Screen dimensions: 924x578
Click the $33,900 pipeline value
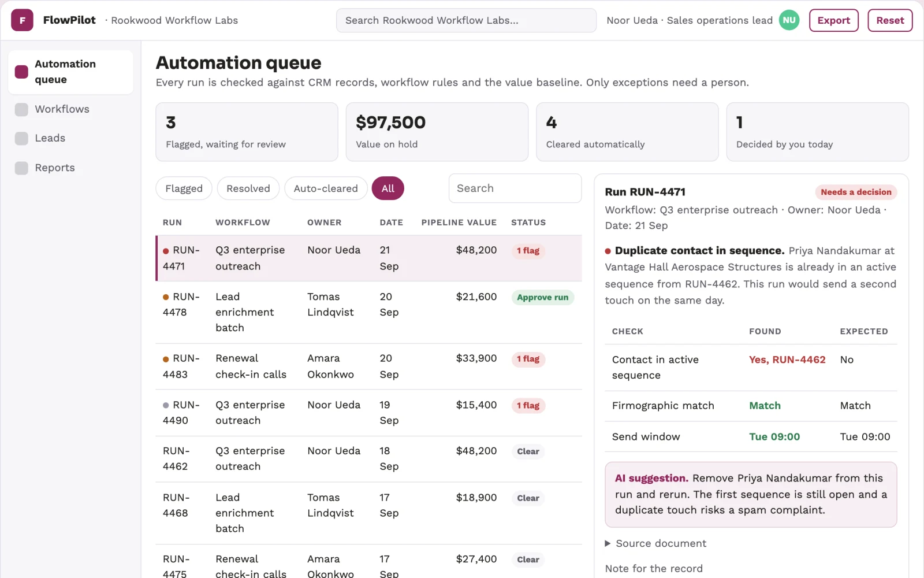476,358
